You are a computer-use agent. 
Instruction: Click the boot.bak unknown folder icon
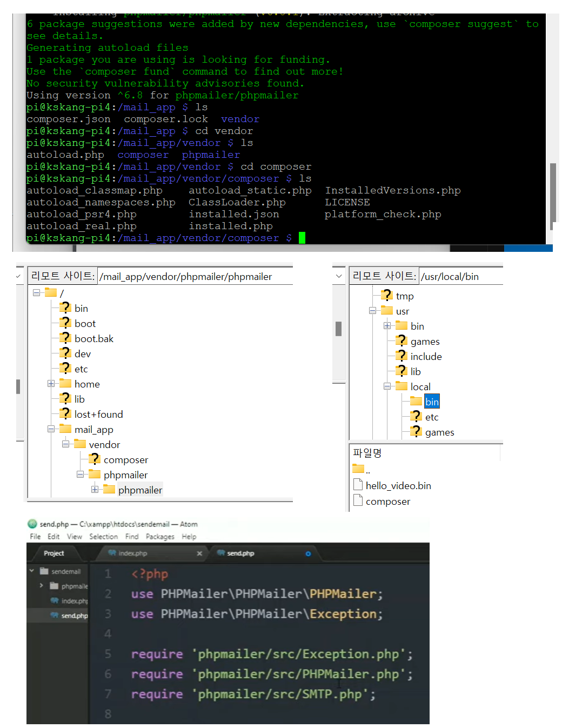[65, 338]
